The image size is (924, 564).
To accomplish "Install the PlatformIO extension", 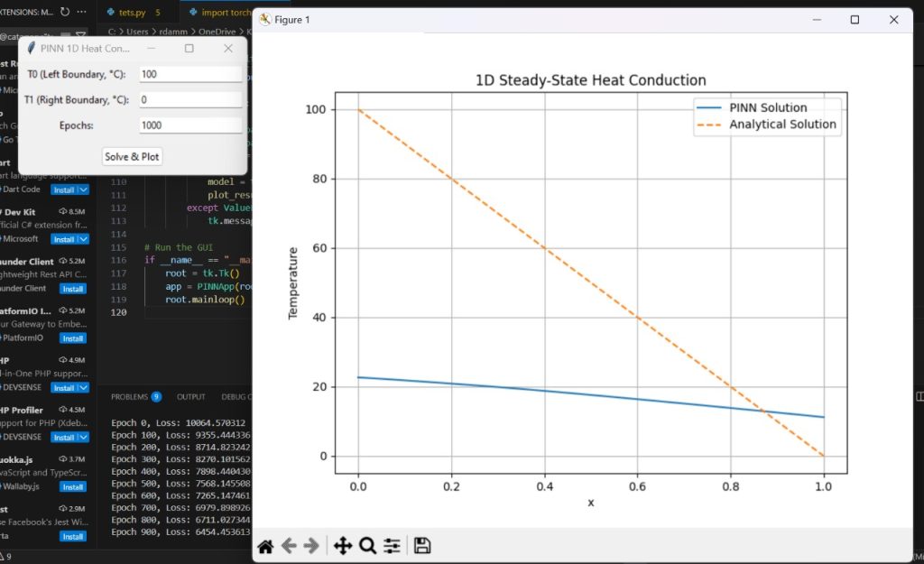I will (72, 338).
